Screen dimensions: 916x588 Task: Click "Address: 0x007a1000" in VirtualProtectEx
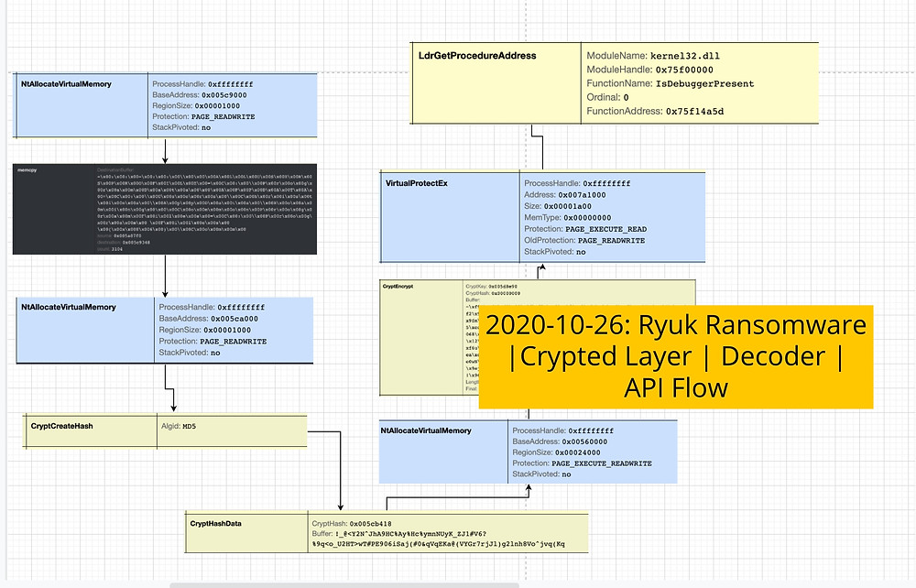pyautogui.click(x=565, y=195)
